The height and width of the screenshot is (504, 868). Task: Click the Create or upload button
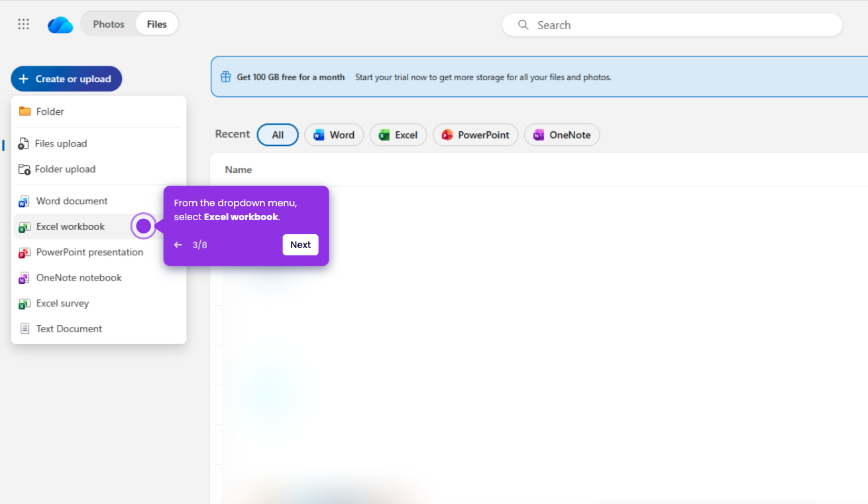[66, 79]
